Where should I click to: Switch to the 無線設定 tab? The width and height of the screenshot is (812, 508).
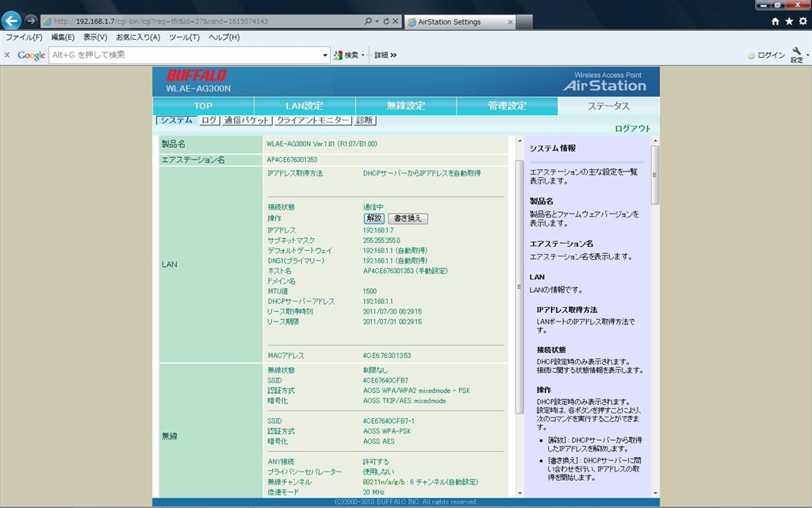(406, 106)
